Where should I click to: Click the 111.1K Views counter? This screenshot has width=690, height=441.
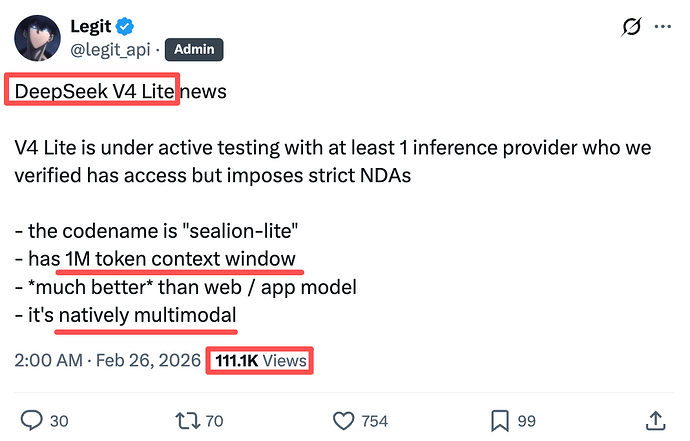click(x=259, y=360)
